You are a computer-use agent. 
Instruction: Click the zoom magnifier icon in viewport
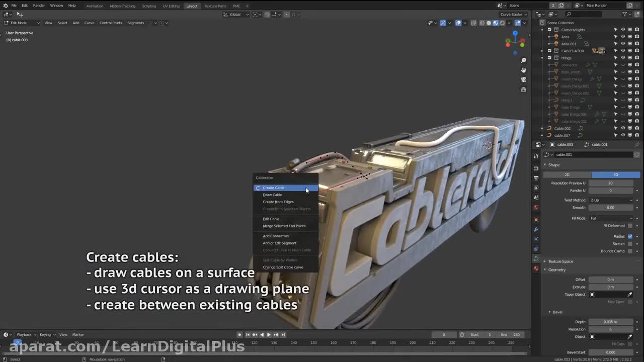(523, 60)
